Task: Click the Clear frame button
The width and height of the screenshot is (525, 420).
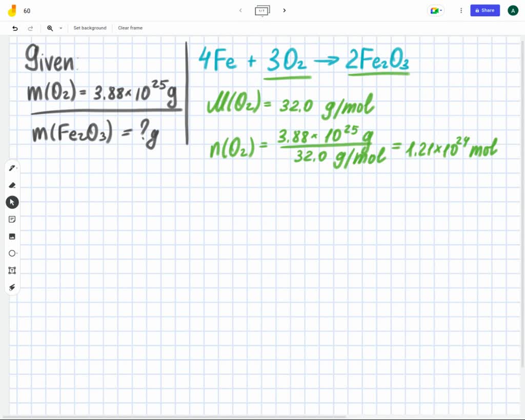Action: [130, 28]
